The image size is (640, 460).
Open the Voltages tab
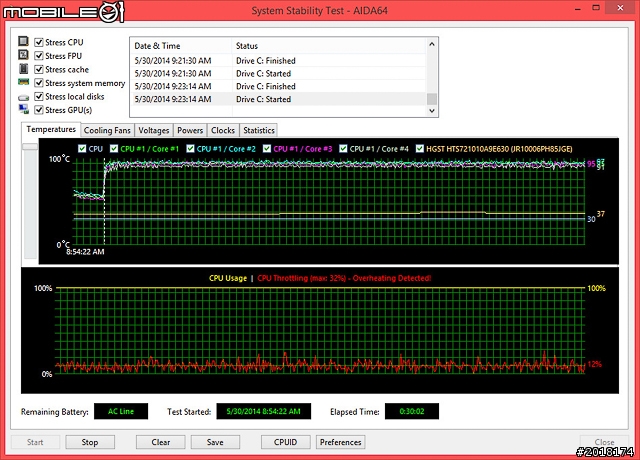tap(153, 131)
